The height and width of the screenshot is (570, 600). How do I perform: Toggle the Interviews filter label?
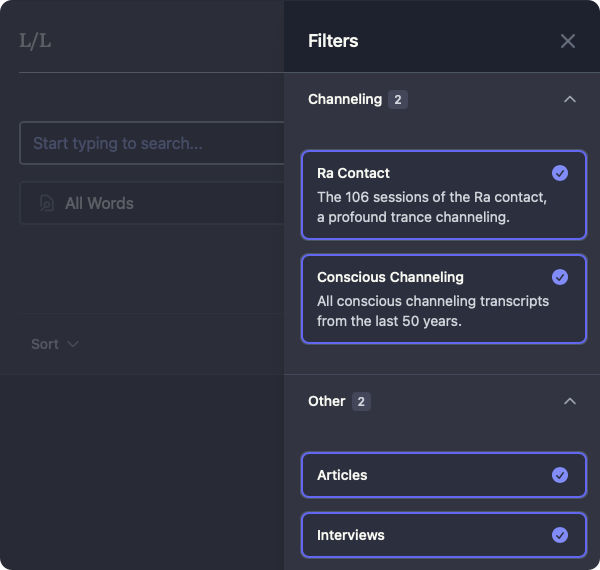click(350, 535)
